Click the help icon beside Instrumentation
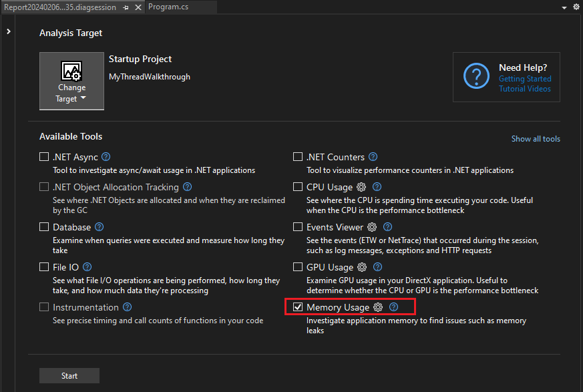Image resolution: width=583 pixels, height=392 pixels. tap(127, 307)
